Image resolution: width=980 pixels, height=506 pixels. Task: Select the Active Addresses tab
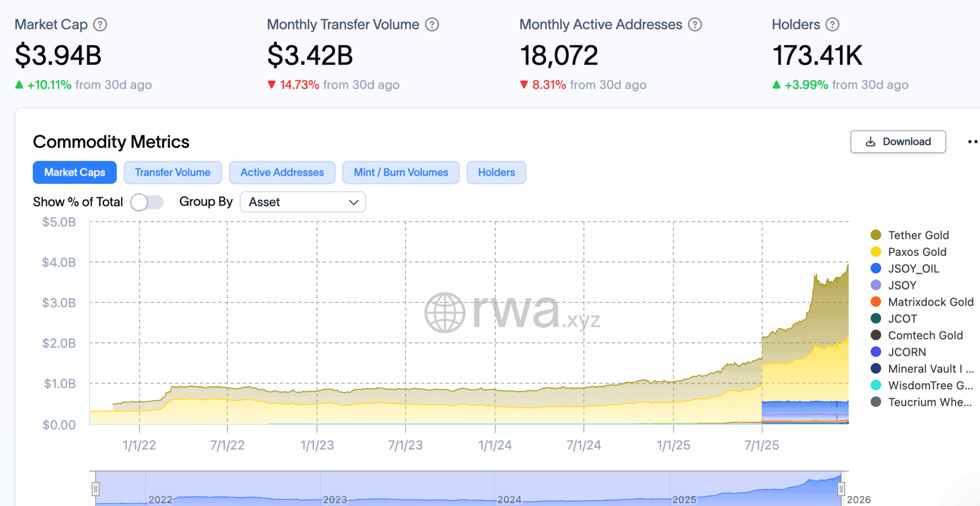(x=282, y=172)
